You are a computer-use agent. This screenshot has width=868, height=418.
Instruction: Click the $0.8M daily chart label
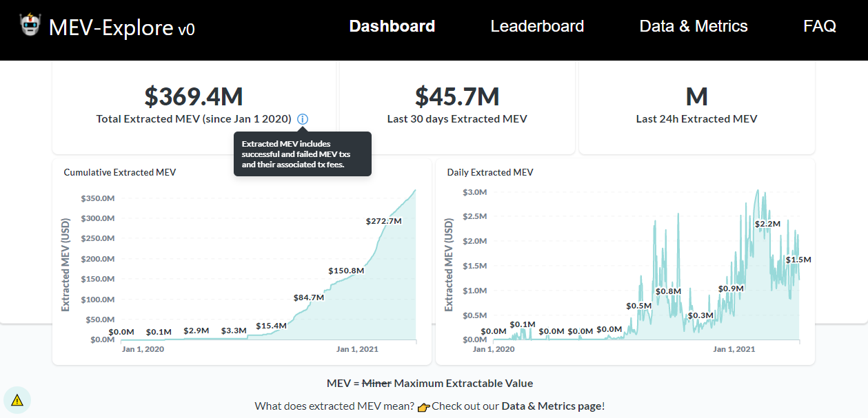pos(668,291)
